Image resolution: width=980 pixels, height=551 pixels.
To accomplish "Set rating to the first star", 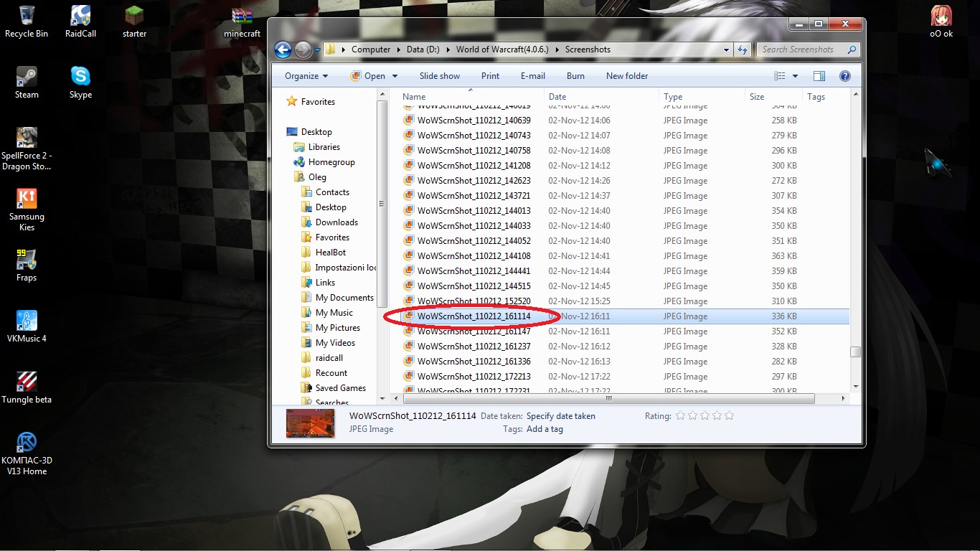I will coord(680,415).
